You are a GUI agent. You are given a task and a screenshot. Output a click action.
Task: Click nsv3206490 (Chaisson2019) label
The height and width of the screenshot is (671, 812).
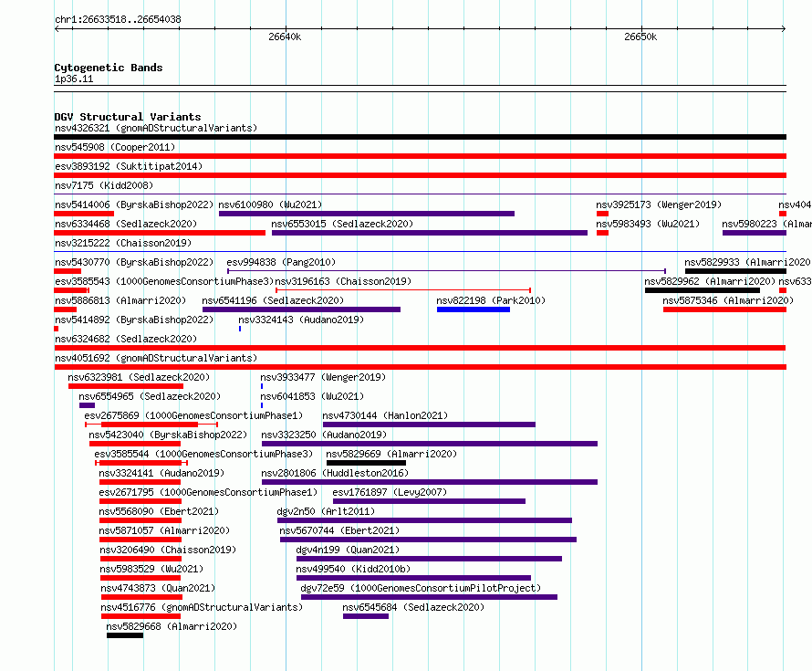coord(168,550)
